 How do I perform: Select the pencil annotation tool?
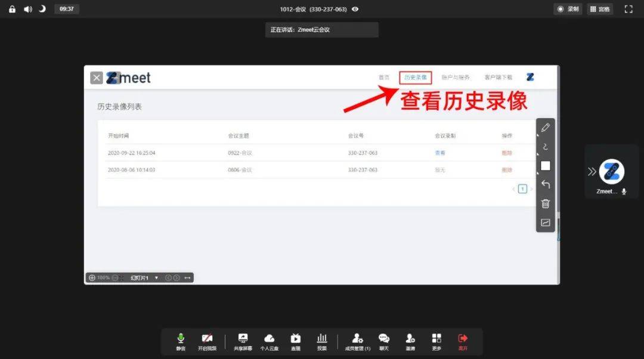coord(546,128)
